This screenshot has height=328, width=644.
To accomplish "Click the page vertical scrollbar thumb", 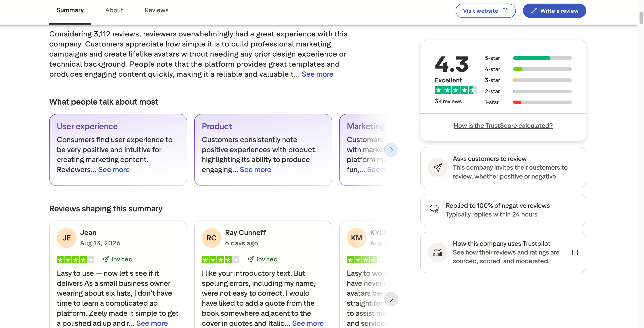I will coord(641,17).
